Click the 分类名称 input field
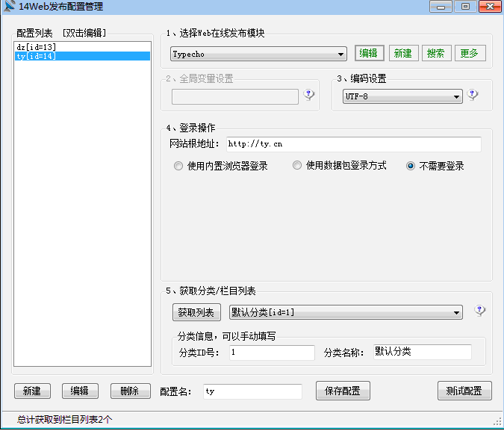Viewport: 504px width, 431px height. coord(423,352)
